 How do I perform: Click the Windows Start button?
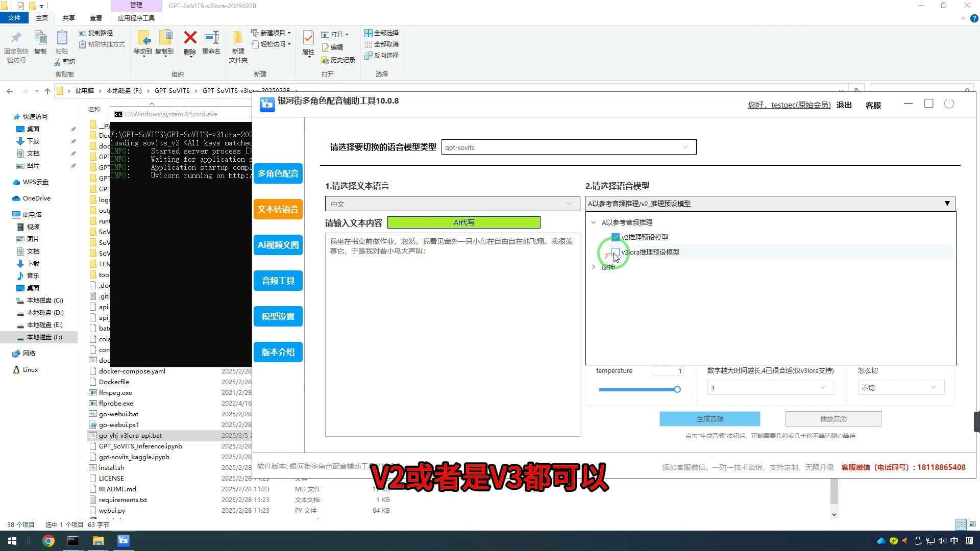(12, 541)
